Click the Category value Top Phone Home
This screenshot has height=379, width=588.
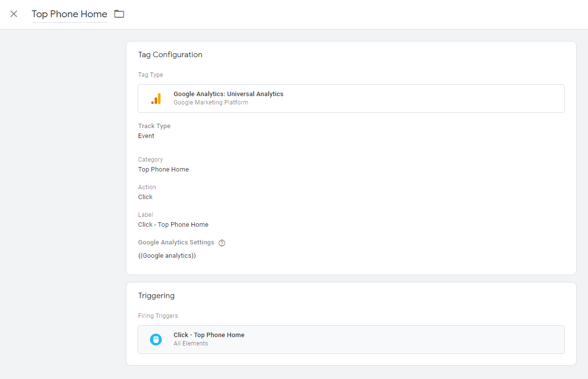tap(163, 169)
